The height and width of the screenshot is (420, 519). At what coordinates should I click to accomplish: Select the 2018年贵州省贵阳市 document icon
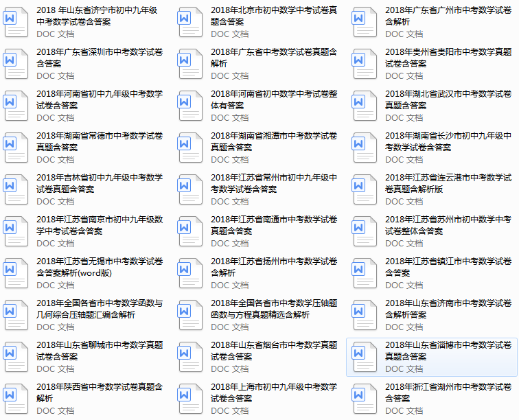[365, 64]
